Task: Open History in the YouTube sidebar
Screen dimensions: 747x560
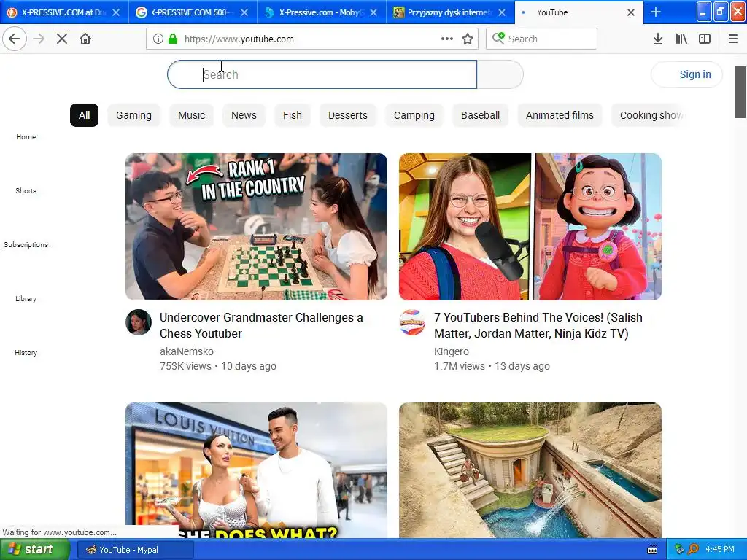Action: (26, 352)
